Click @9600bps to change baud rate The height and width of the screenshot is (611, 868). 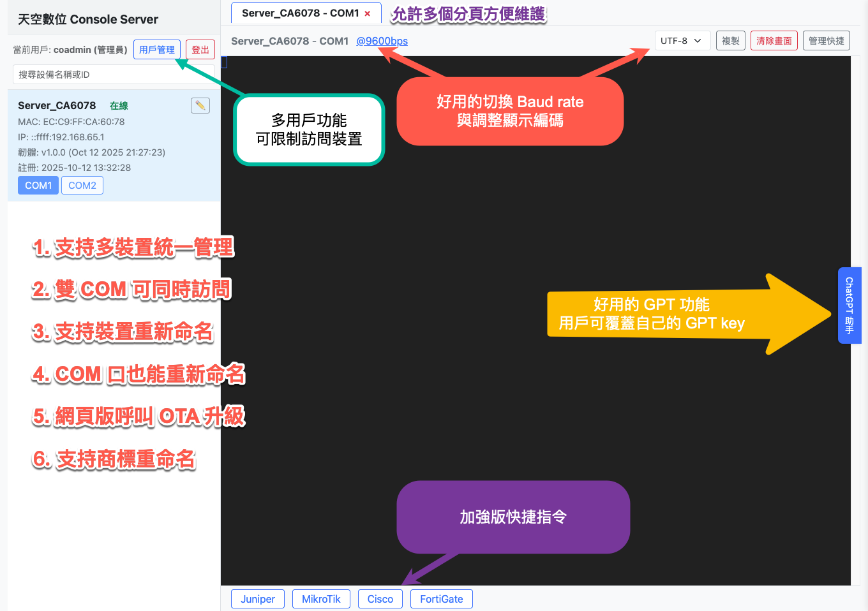point(382,40)
